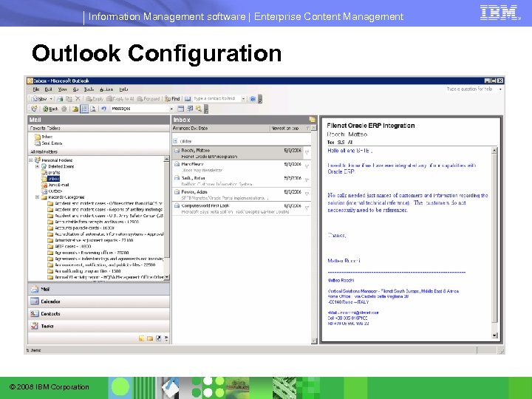The image size is (532, 399).
Task: Click reading pane scrollbar down arrow
Action: [x=494, y=335]
